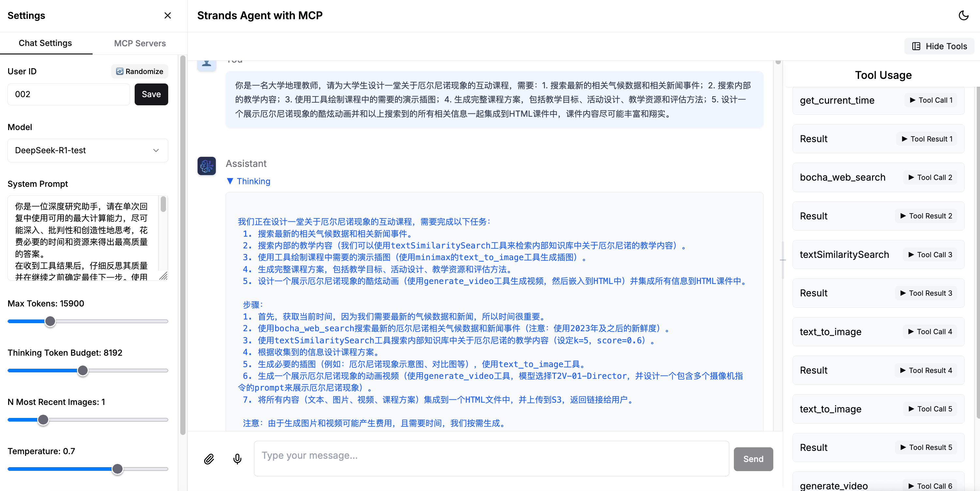This screenshot has height=491, width=980.
Task: Expand Tool Result 2 details
Action: [x=926, y=216]
